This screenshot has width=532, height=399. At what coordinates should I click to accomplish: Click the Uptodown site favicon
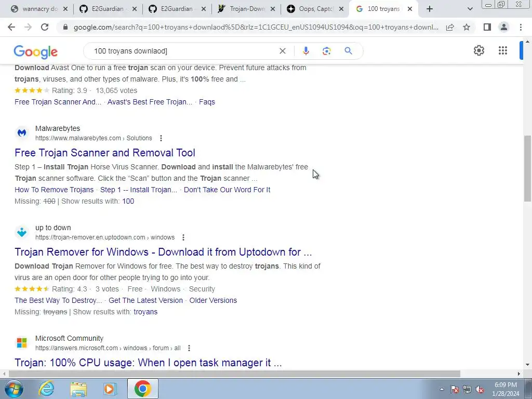click(22, 232)
